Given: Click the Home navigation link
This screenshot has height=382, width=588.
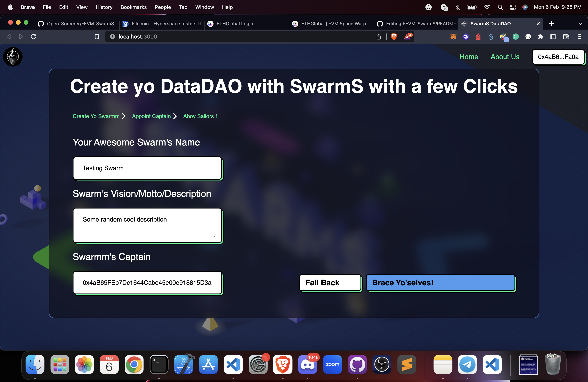Looking at the screenshot, I should click(x=469, y=57).
